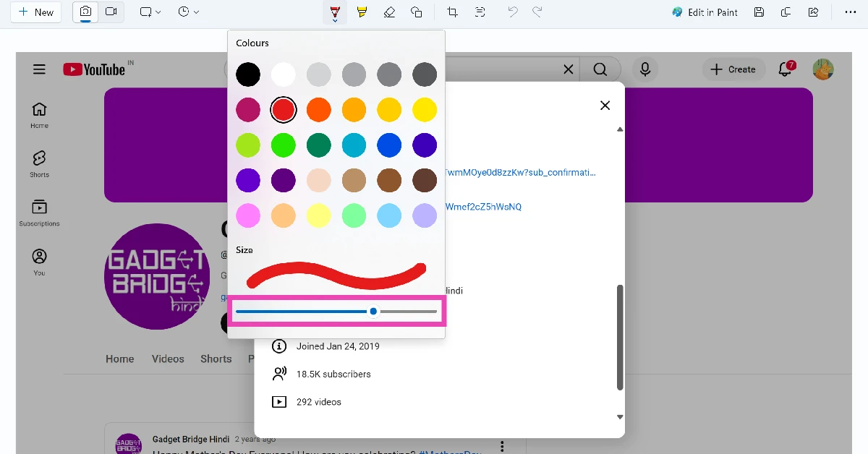Open the See more menu
The image size is (868, 454).
851,12
